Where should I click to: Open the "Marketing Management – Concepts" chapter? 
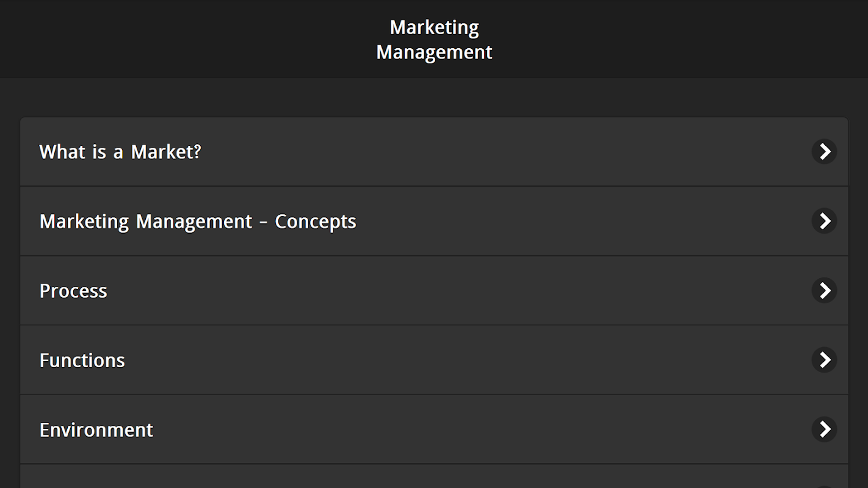click(x=197, y=221)
